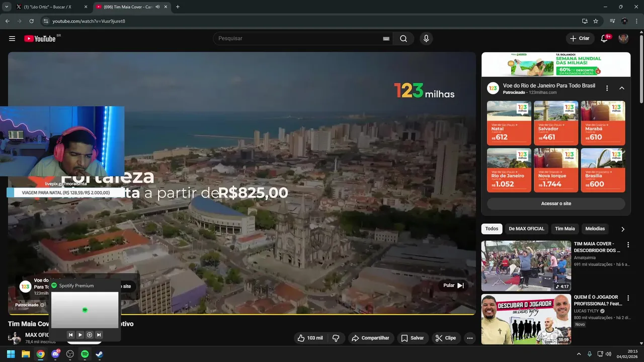Reload the page in Chrome

[x=31, y=21]
